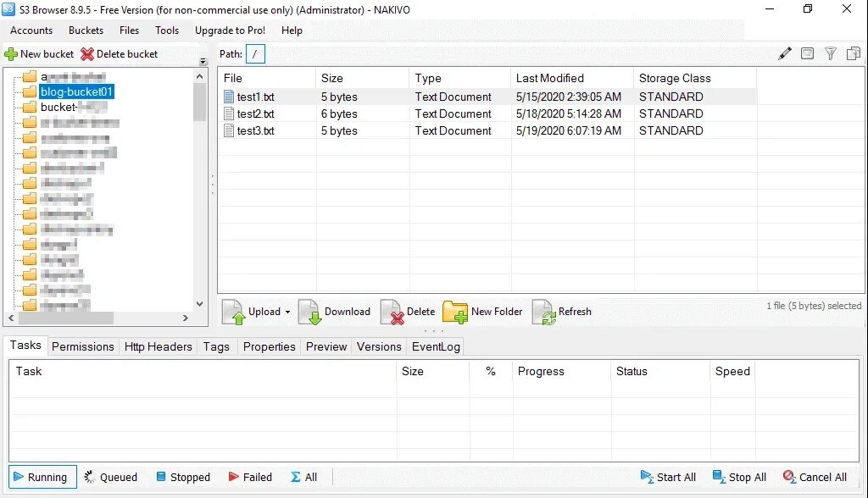Click the Speed column header
Screen dimensions: 868x498
(732, 371)
